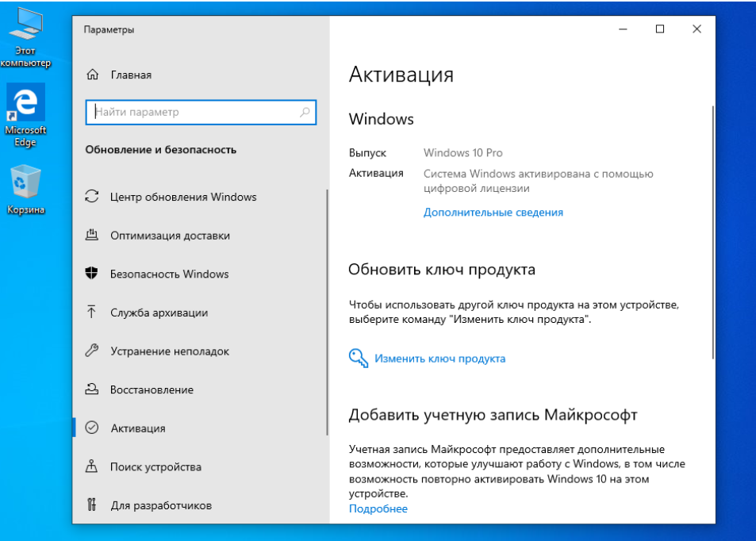Open the Поиск устройства section
This screenshot has width=756, height=541.
(155, 467)
